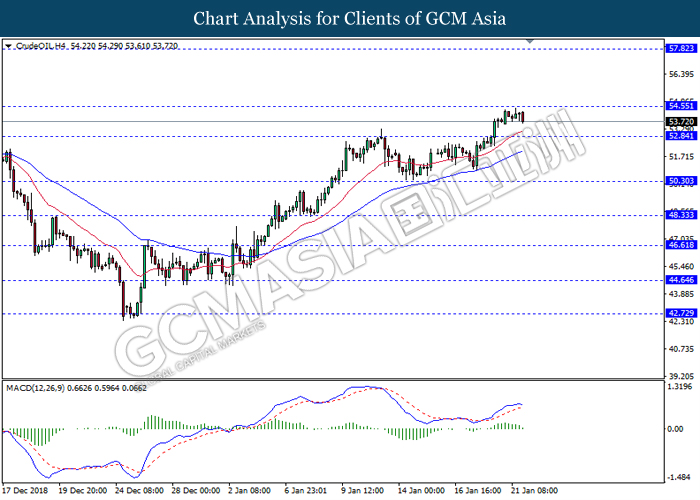
Task: Click the 39.205 price axis value
Action: 681,376
